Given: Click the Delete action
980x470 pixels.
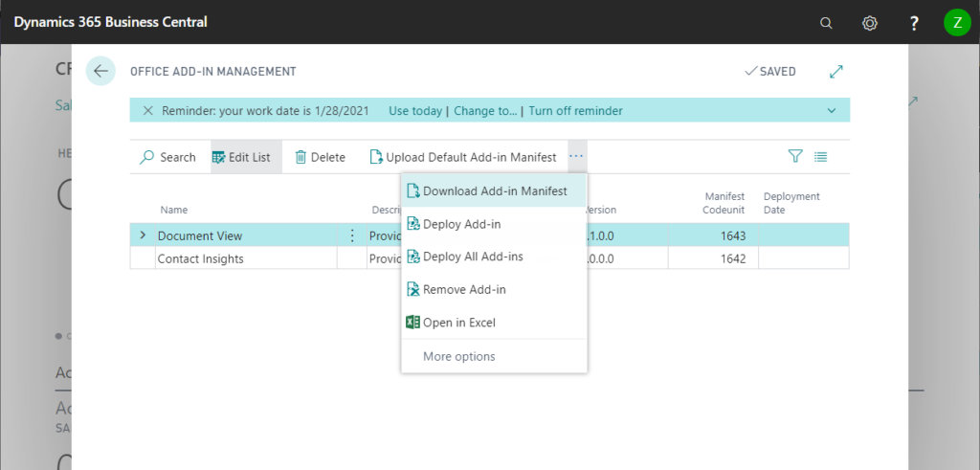Looking at the screenshot, I should pos(320,157).
